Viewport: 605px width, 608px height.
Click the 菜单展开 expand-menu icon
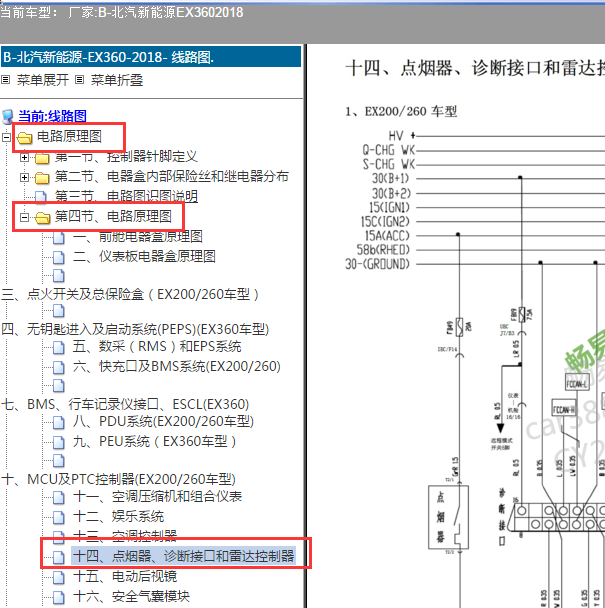(x=5, y=80)
